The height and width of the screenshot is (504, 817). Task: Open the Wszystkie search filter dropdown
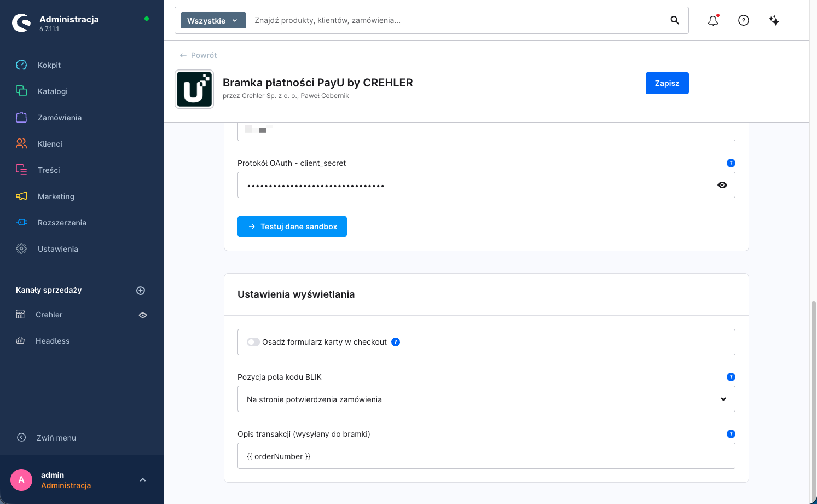213,21
